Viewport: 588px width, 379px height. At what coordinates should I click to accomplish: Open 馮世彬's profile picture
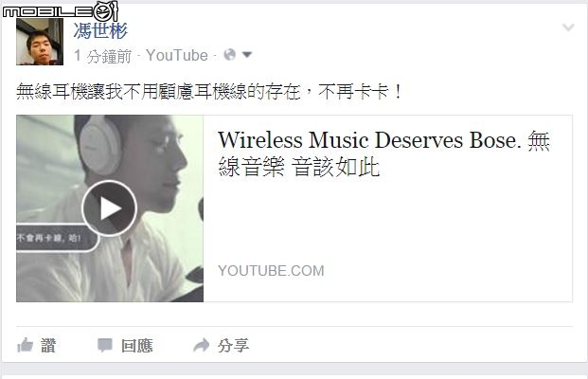40,42
